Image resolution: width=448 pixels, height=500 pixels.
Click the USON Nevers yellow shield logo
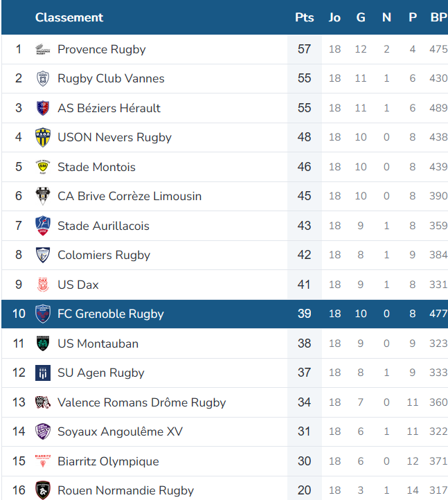click(x=43, y=137)
